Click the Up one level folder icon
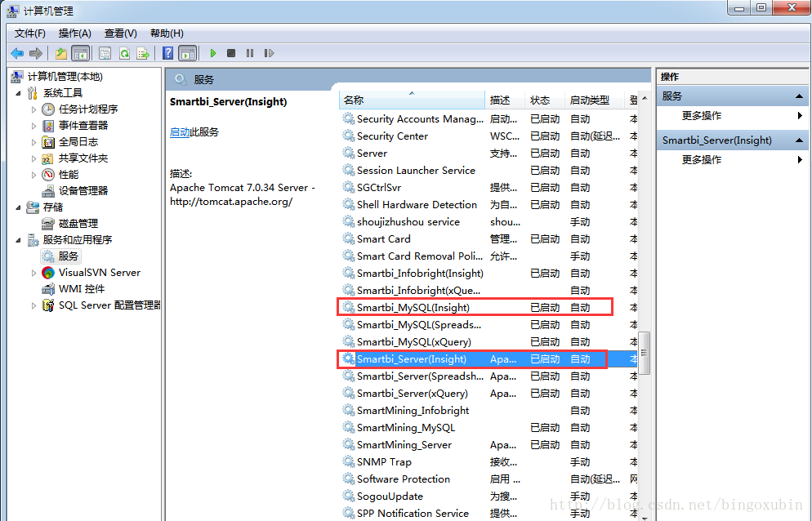The height and width of the screenshot is (521, 812). [x=61, y=53]
